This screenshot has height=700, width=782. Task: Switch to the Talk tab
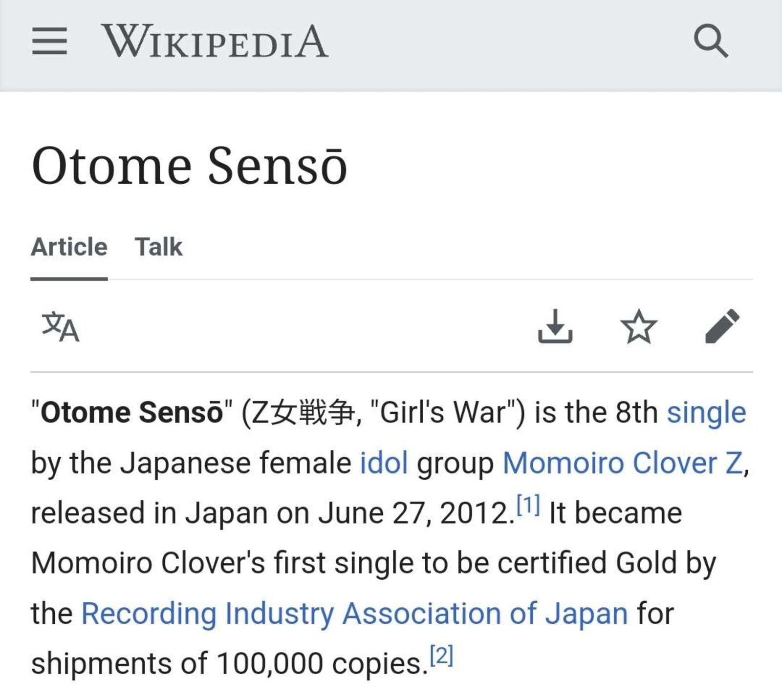[x=158, y=247]
